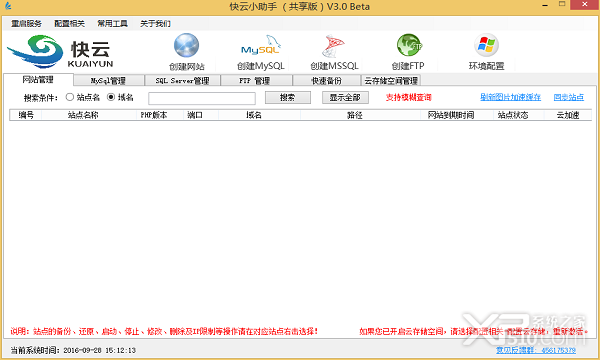The height and width of the screenshot is (360, 600).
Task: Select the 站点名 radio button
Action: pos(70,97)
